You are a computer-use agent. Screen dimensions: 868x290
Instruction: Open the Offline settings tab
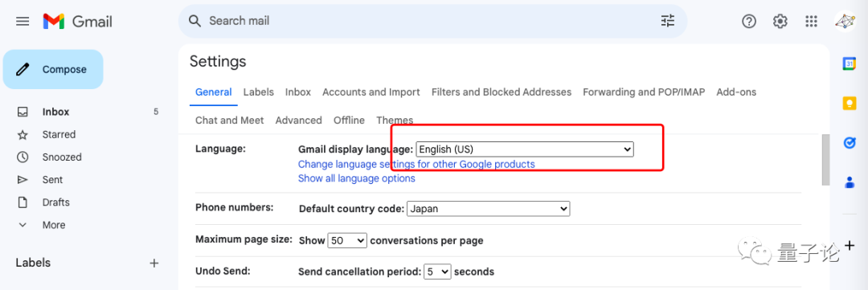pyautogui.click(x=349, y=120)
